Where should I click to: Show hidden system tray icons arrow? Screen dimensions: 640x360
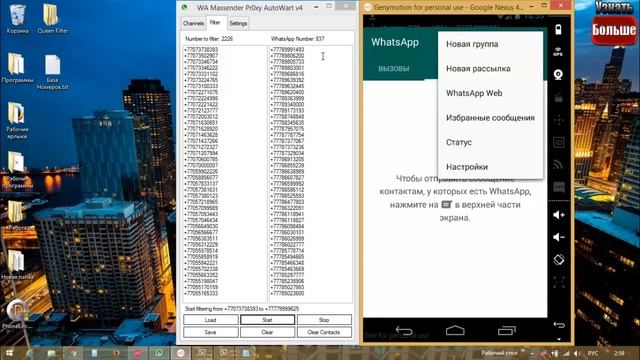coord(532,353)
